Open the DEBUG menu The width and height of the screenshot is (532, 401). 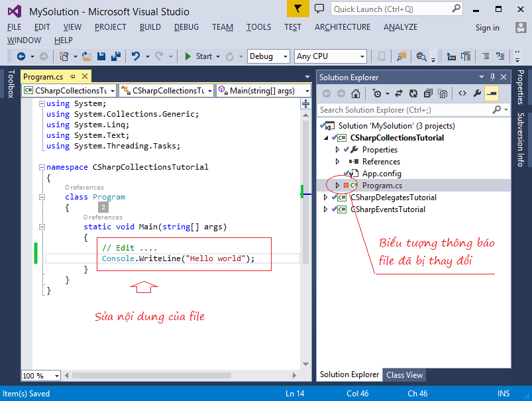(x=186, y=27)
